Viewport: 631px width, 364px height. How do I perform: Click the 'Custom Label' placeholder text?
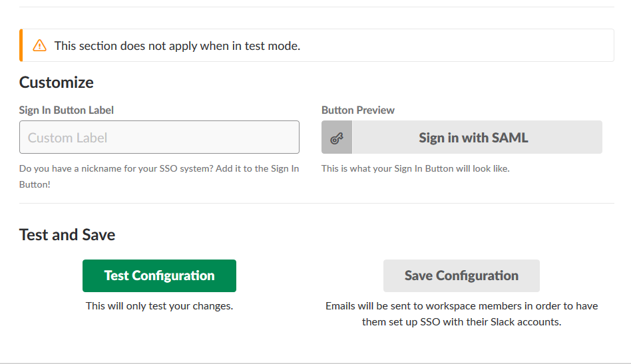(x=67, y=138)
